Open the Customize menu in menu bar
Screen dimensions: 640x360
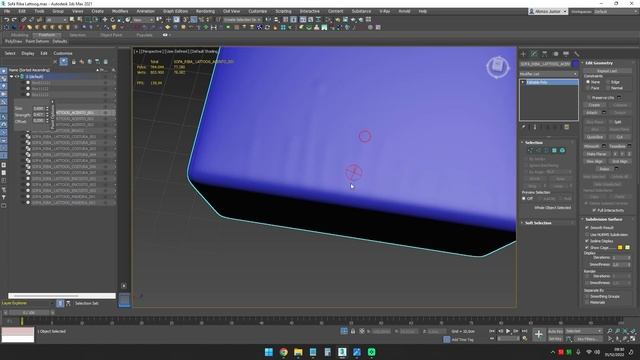click(x=258, y=11)
